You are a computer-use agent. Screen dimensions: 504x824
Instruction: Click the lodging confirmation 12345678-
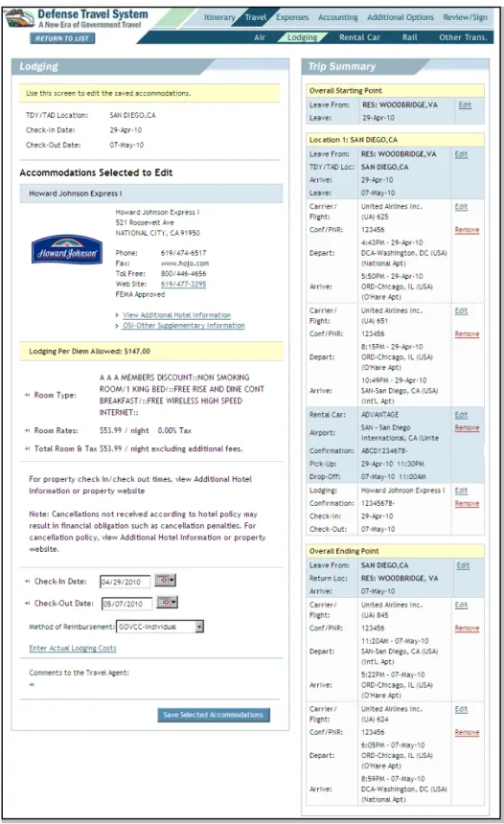(x=378, y=503)
